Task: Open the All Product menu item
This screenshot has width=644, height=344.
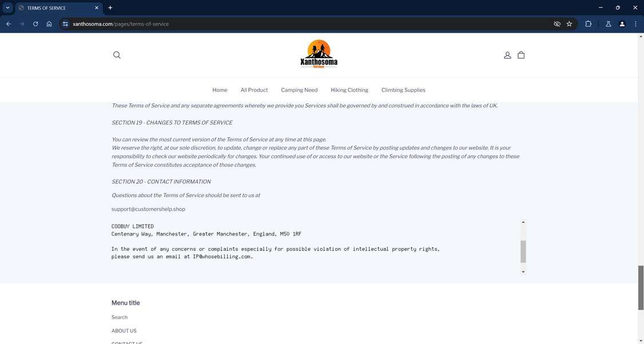Action: [255, 90]
